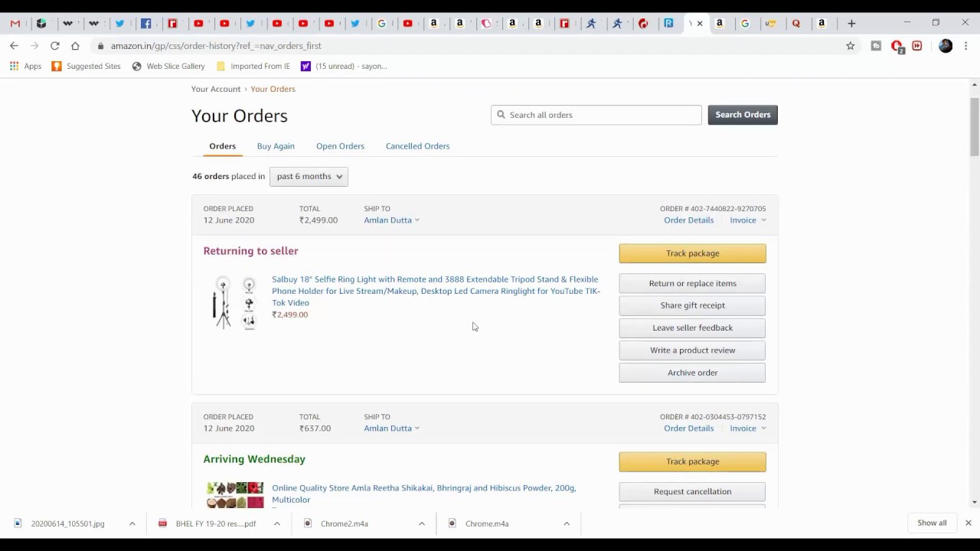Go forward to next page
Screen dimensions: 980x551
tap(34, 46)
